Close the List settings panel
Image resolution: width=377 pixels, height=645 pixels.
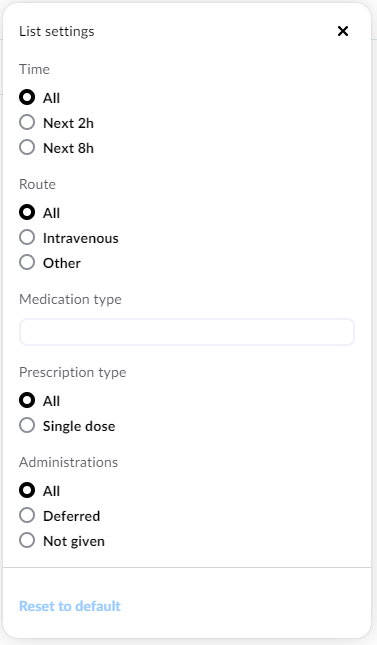[342, 31]
